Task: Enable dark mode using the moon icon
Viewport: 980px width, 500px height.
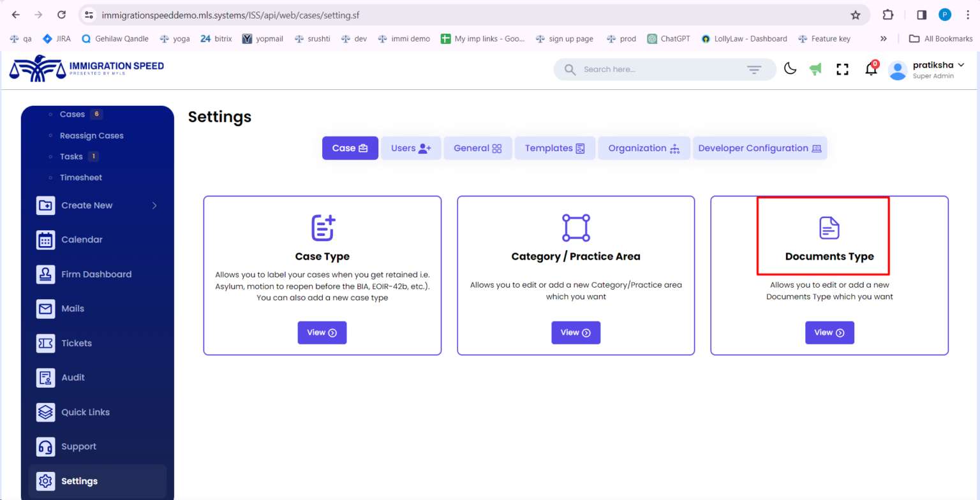Action: tap(790, 69)
